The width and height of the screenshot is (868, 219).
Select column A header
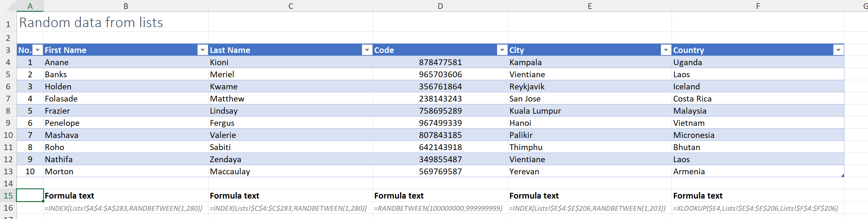coord(30,6)
